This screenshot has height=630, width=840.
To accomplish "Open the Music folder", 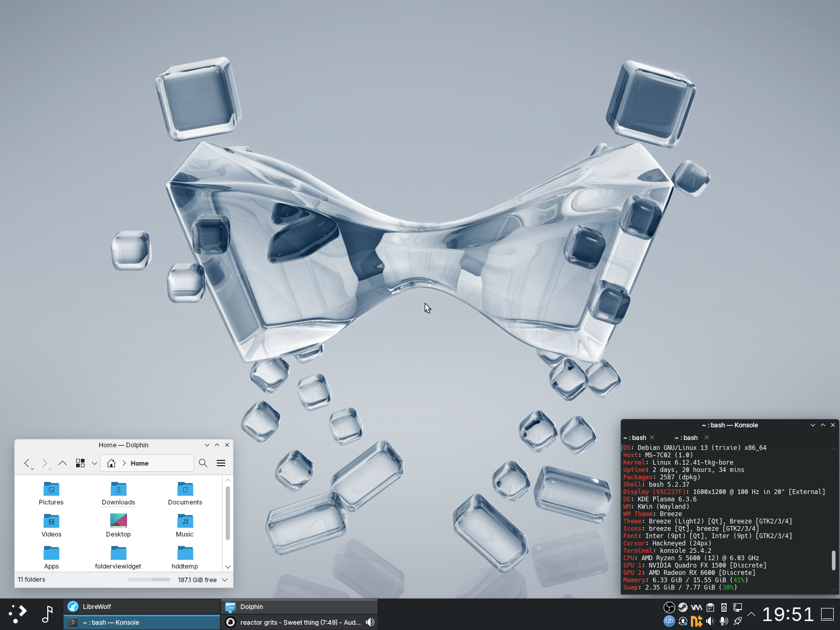I will (185, 526).
